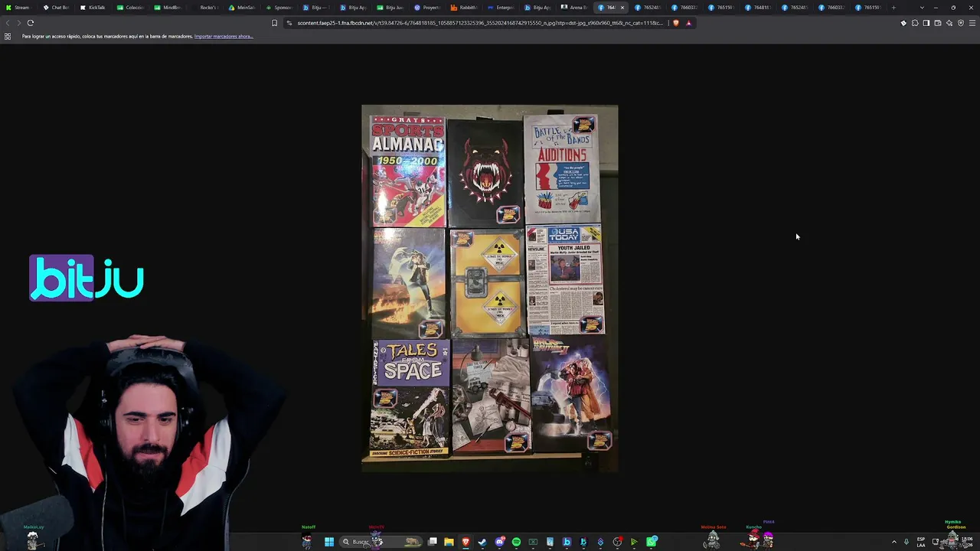Switch to the Stream tab
The width and height of the screenshot is (980, 551).
click(x=18, y=8)
